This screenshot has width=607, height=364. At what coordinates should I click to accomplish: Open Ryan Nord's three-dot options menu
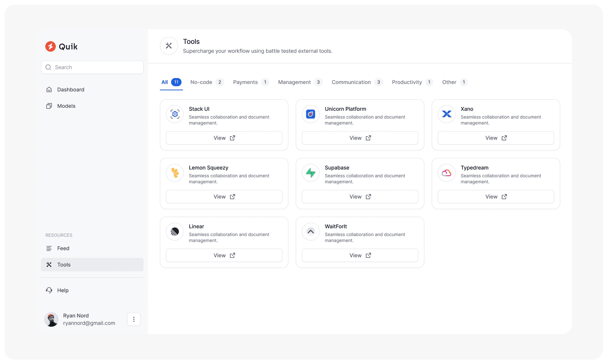134,319
